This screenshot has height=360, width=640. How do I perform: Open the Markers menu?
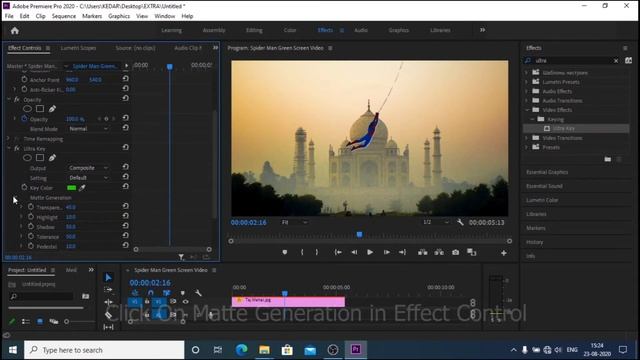(x=92, y=16)
